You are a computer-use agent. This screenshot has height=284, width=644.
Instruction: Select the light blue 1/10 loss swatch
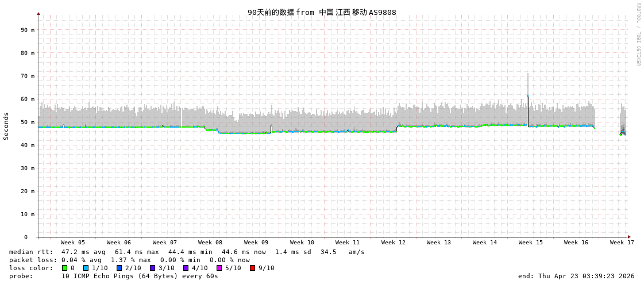click(x=86, y=268)
